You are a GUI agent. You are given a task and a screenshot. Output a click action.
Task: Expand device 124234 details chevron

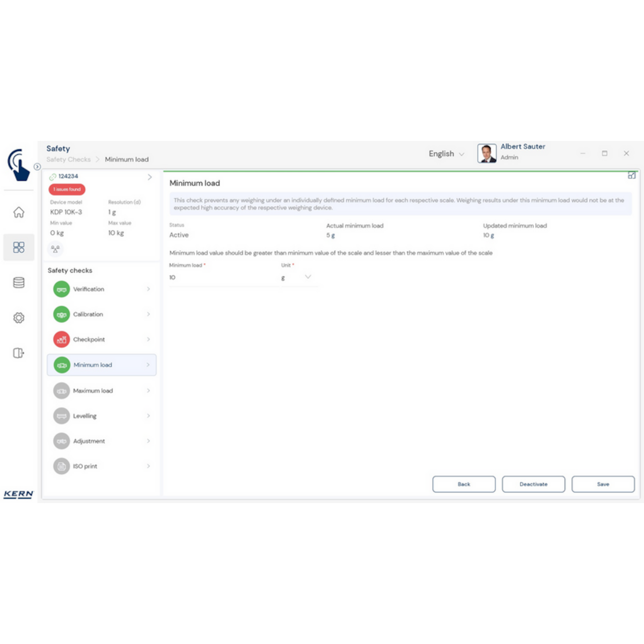click(x=149, y=177)
